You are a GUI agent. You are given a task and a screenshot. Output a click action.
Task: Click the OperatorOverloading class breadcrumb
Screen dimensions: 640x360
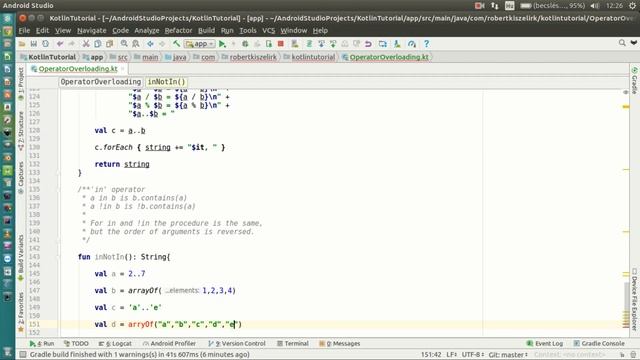100,82
